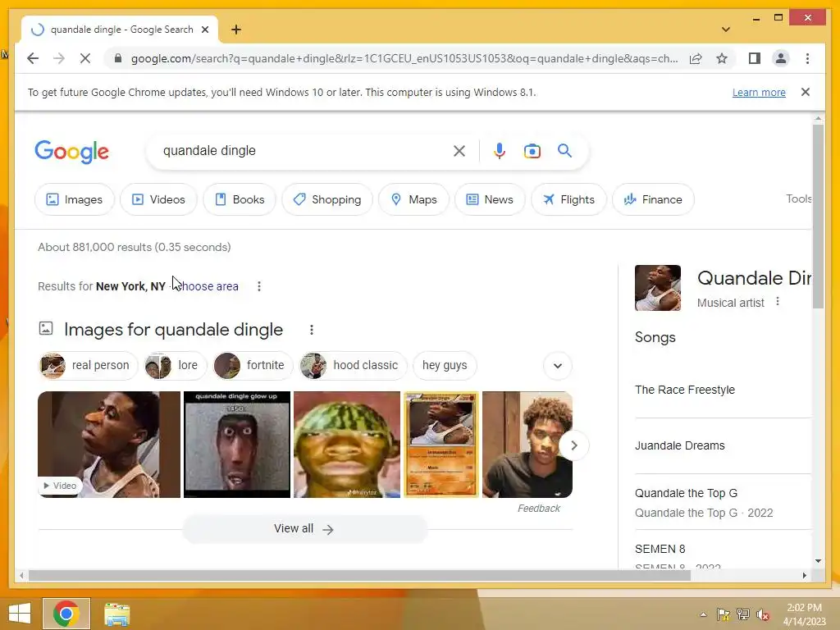The height and width of the screenshot is (630, 840).
Task: Select the lore image filter
Action: click(x=176, y=365)
